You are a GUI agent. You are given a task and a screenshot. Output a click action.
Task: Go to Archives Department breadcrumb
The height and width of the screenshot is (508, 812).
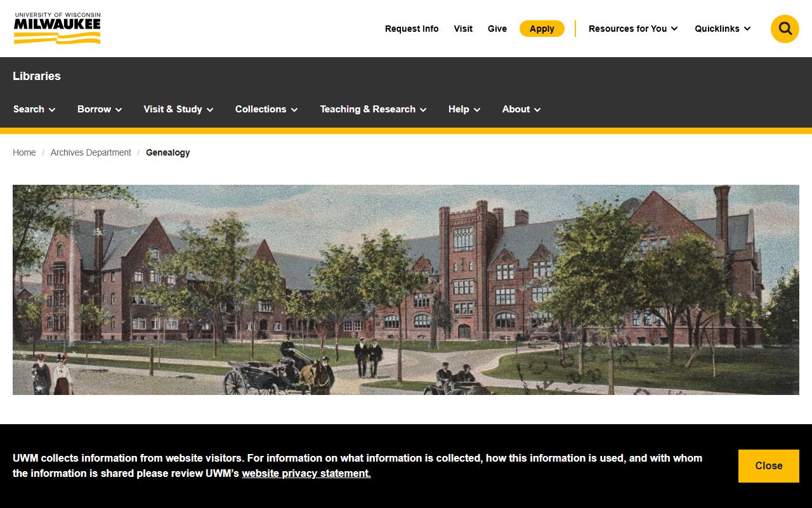click(91, 152)
